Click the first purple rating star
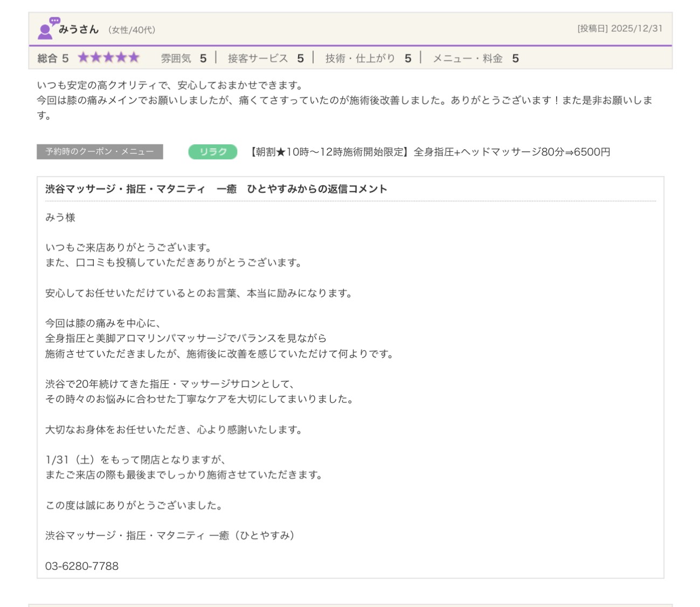This screenshot has height=607, width=700. [83, 58]
